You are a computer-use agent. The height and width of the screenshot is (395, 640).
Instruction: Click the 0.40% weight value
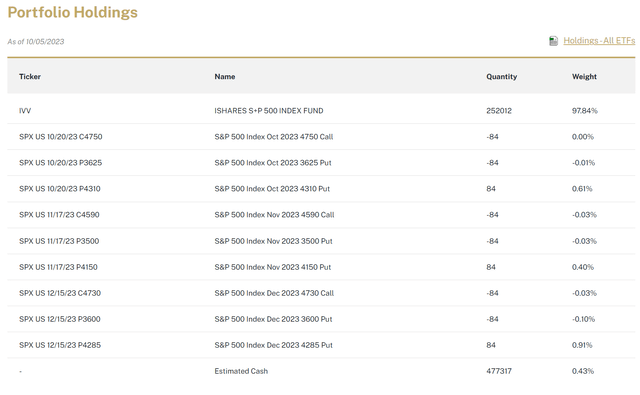(x=583, y=267)
